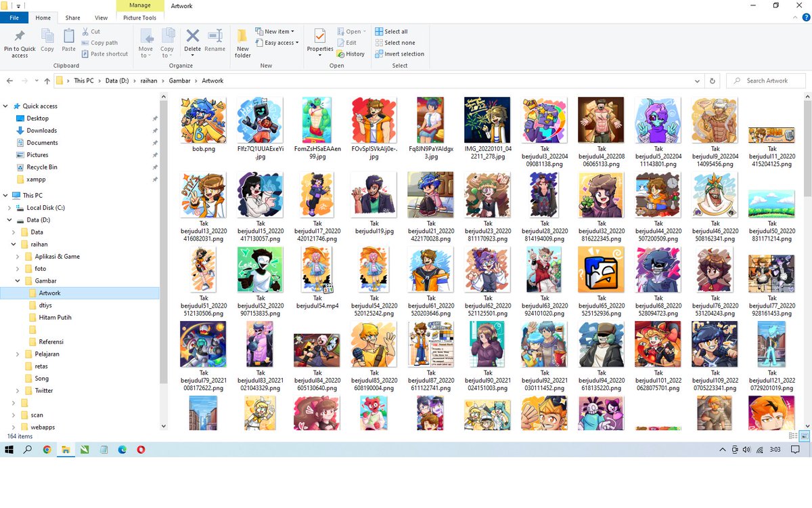The width and height of the screenshot is (812, 508).
Task: Click the Open command in ribbon
Action: [351, 32]
